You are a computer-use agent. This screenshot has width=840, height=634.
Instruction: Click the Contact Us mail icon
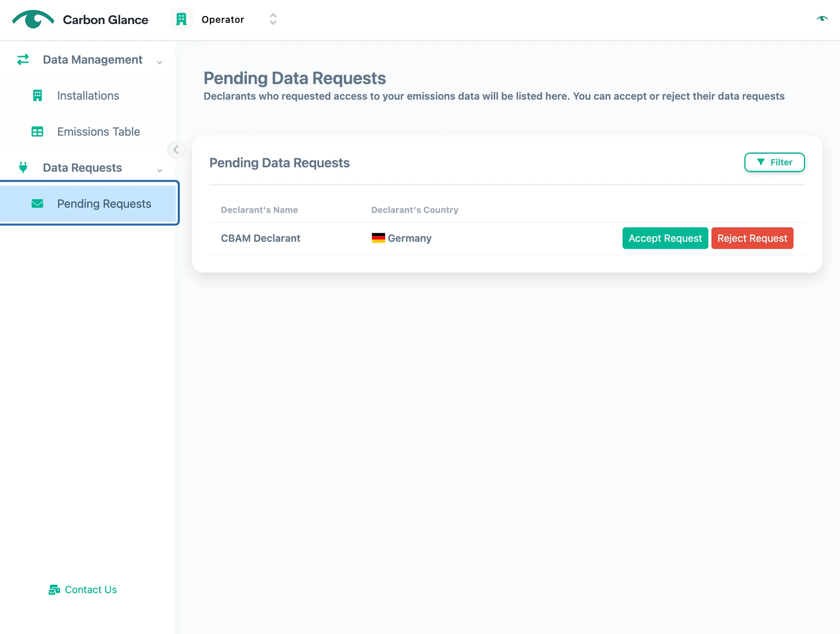coord(54,590)
